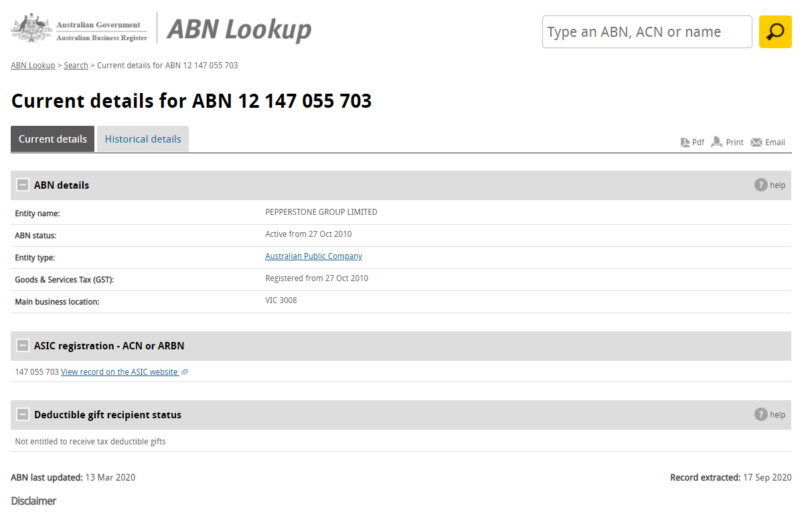This screenshot has height=514, width=812.
Task: Collapse the ASIC registration section
Action: click(23, 346)
